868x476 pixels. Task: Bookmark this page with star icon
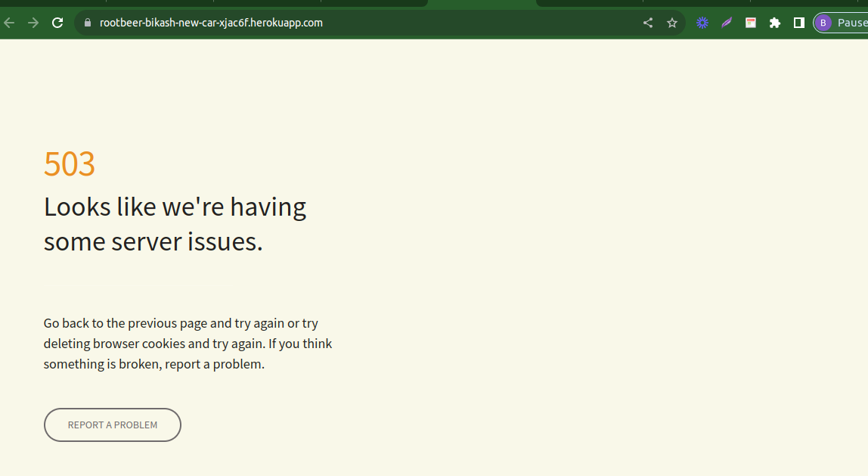coord(672,23)
